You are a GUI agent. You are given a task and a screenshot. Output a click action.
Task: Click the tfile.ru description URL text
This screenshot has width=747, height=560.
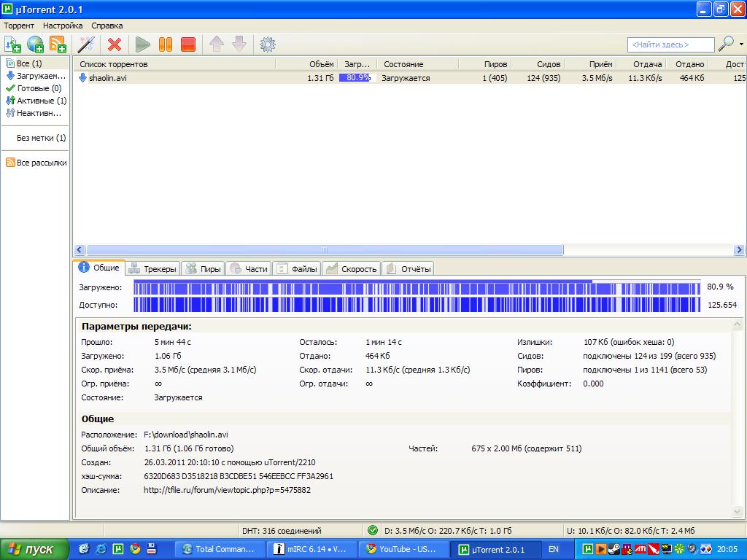(228, 490)
